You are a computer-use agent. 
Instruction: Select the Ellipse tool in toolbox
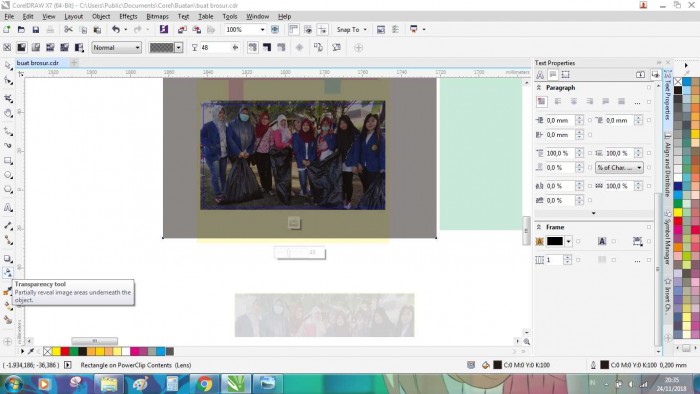point(8,175)
